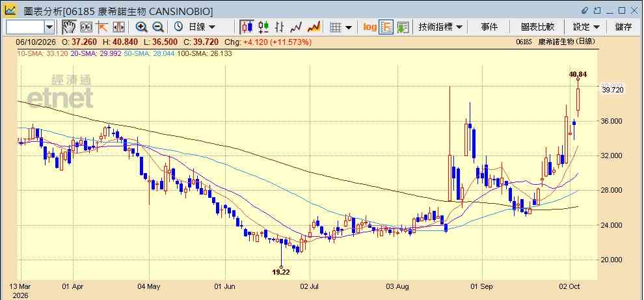This screenshot has height=300, width=644.
Task: Click the 50-SMA: 28.044 legend label
Action: tap(150, 53)
